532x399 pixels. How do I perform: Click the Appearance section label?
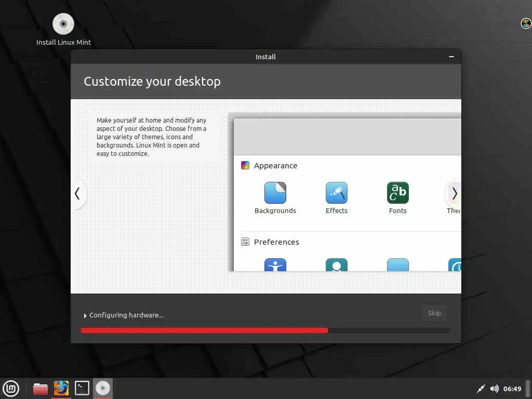tap(275, 166)
